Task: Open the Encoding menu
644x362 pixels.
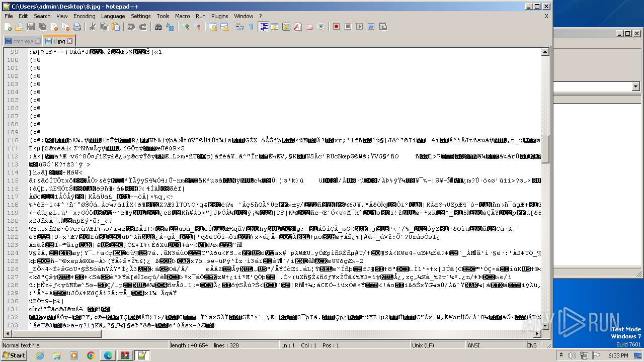Action: pos(84,16)
